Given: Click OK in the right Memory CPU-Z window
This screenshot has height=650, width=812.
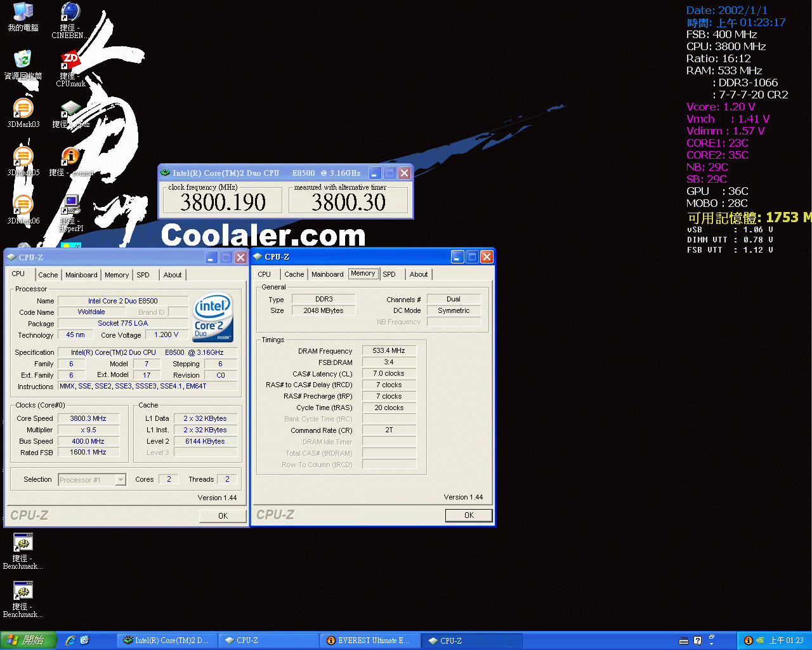Looking at the screenshot, I should 469,515.
